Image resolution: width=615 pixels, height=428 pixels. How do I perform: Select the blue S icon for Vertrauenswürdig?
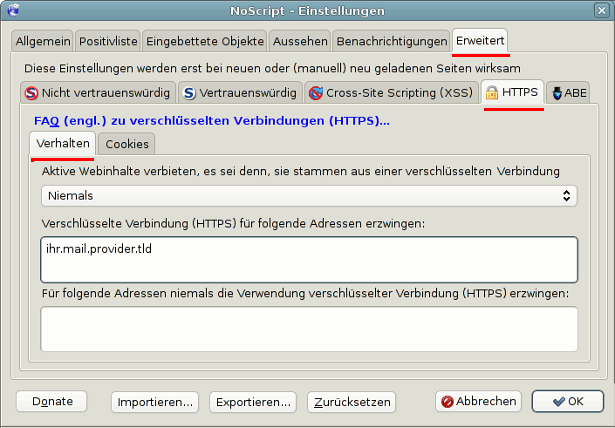(189, 93)
